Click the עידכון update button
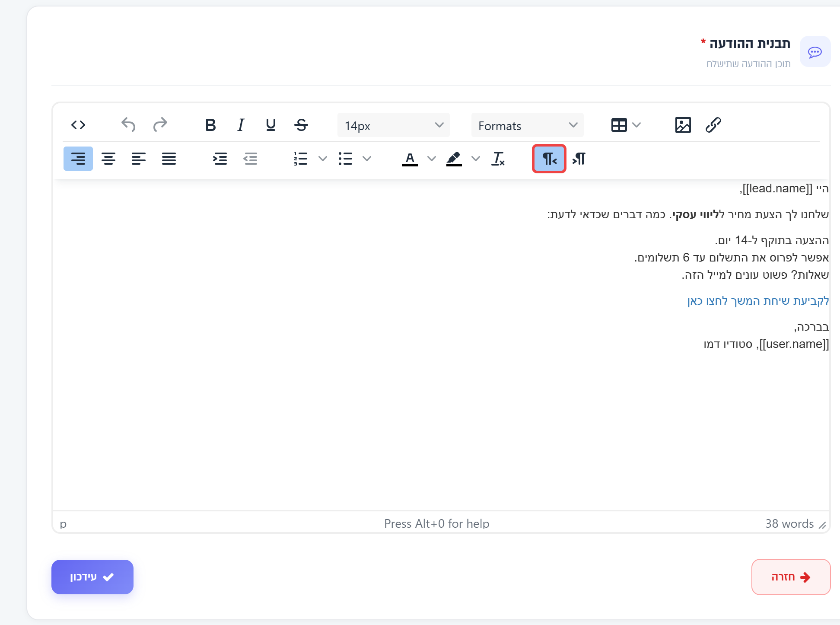 [92, 577]
